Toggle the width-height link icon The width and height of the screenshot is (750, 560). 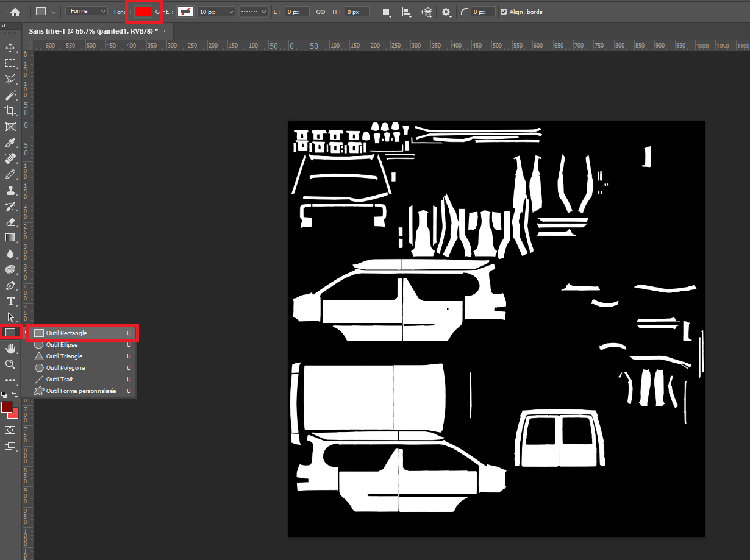(x=321, y=12)
